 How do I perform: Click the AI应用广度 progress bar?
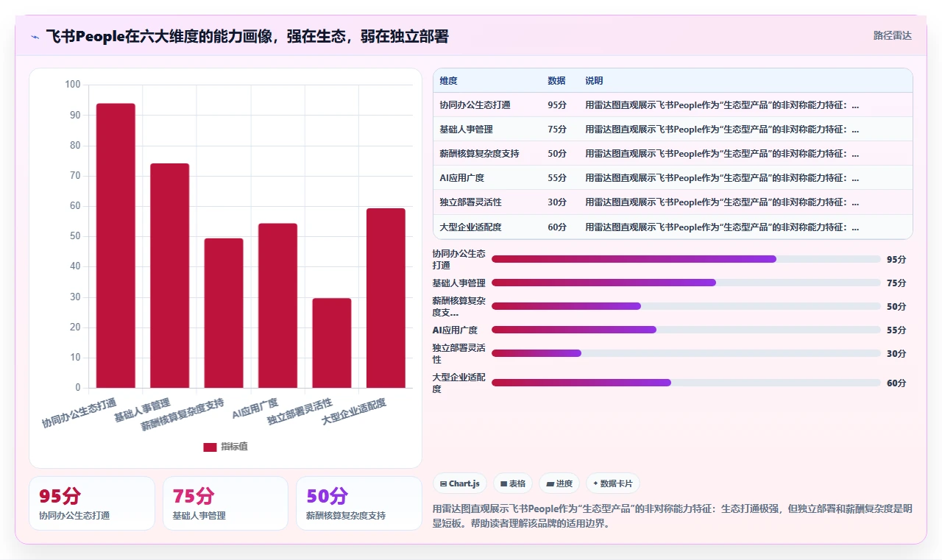pyautogui.click(x=686, y=330)
